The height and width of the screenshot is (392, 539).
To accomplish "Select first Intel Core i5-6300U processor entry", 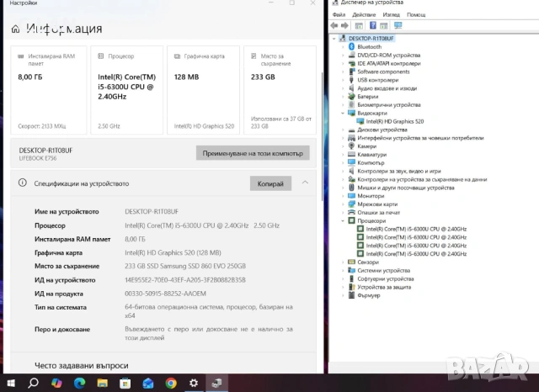I will (x=416, y=229).
